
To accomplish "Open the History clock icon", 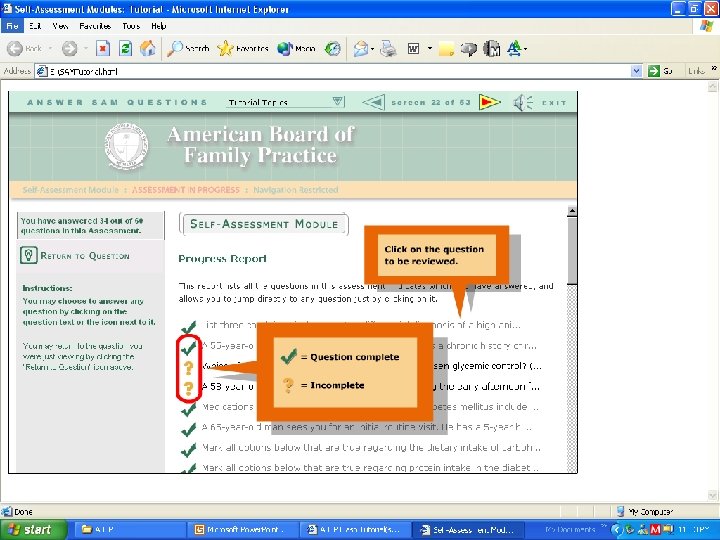I will pos(332,48).
